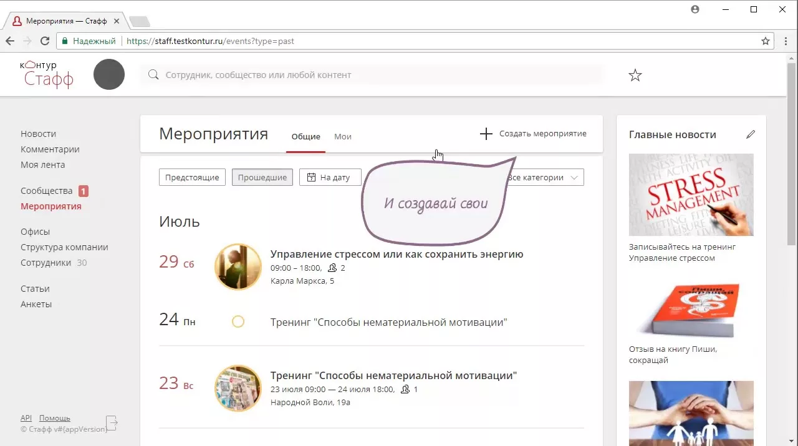The width and height of the screenshot is (798, 446).
Task: Click the search field for Сотрудник, сообщество
Action: tap(372, 75)
